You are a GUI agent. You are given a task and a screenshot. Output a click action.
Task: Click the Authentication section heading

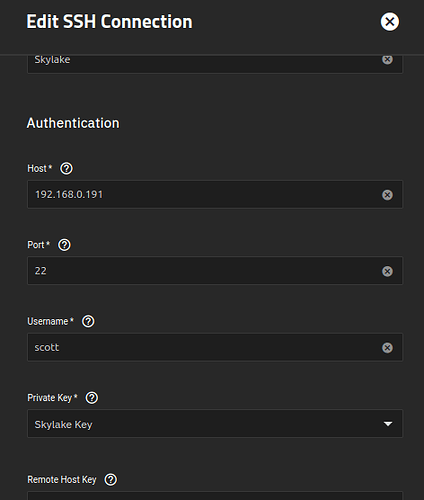[73, 123]
